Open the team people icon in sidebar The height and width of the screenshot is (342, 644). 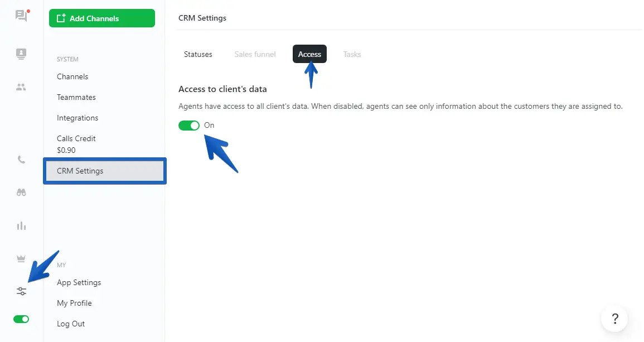21,87
